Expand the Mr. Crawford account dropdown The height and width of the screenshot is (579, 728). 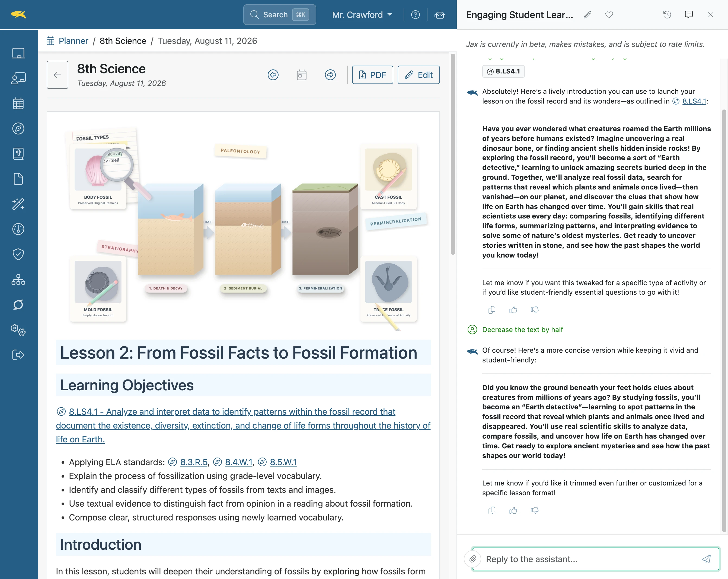click(362, 15)
